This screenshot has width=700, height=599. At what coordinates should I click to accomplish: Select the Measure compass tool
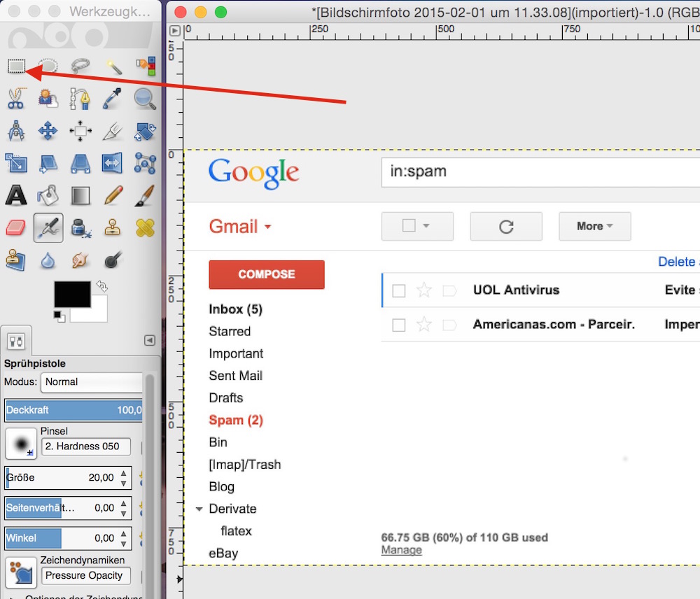(x=16, y=131)
